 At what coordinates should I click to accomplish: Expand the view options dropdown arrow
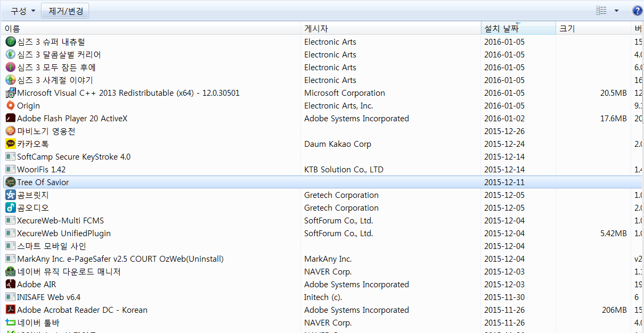tap(617, 11)
